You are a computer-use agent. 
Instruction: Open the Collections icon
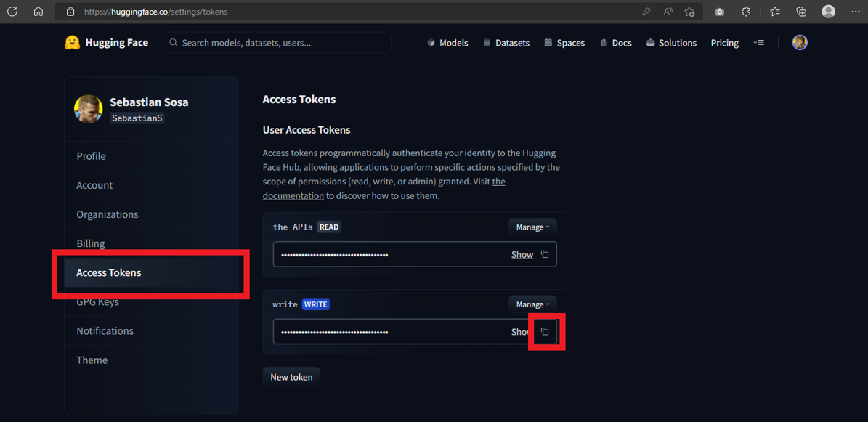click(x=801, y=11)
